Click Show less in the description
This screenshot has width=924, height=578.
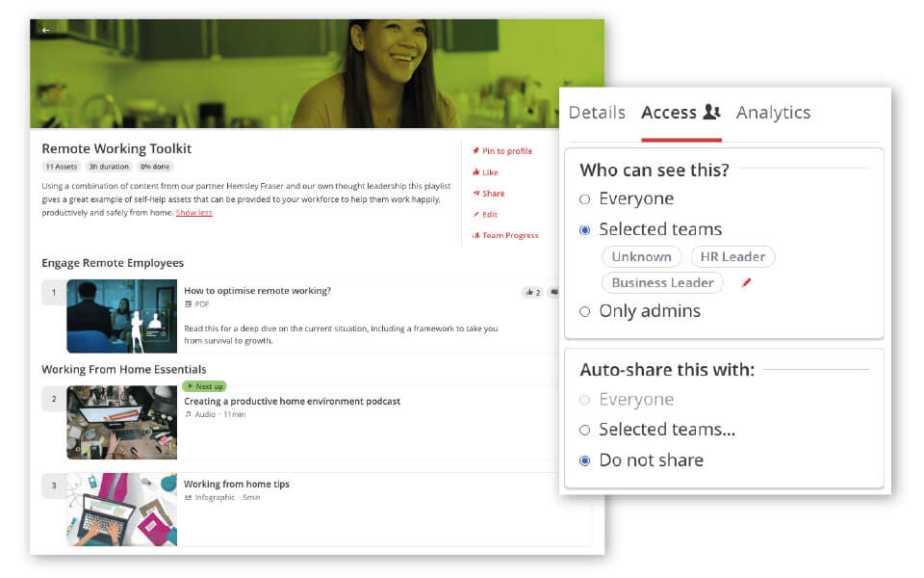[x=193, y=213]
